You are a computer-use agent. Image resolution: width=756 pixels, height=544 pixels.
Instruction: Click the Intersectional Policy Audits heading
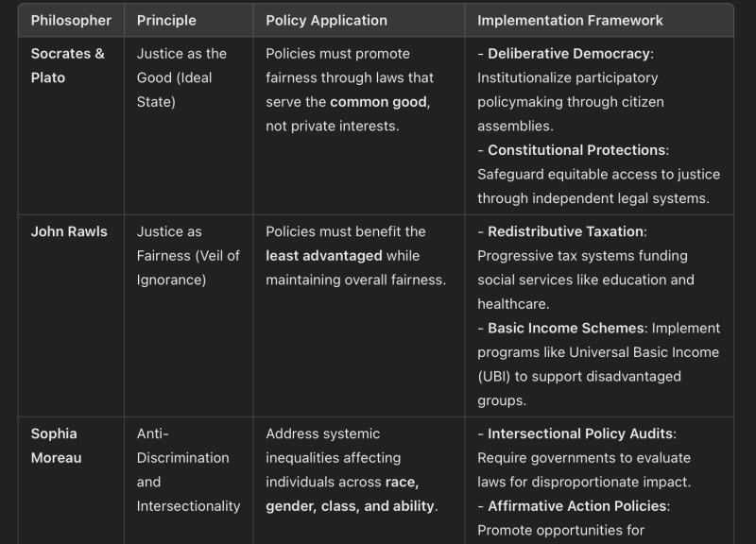[x=580, y=433]
